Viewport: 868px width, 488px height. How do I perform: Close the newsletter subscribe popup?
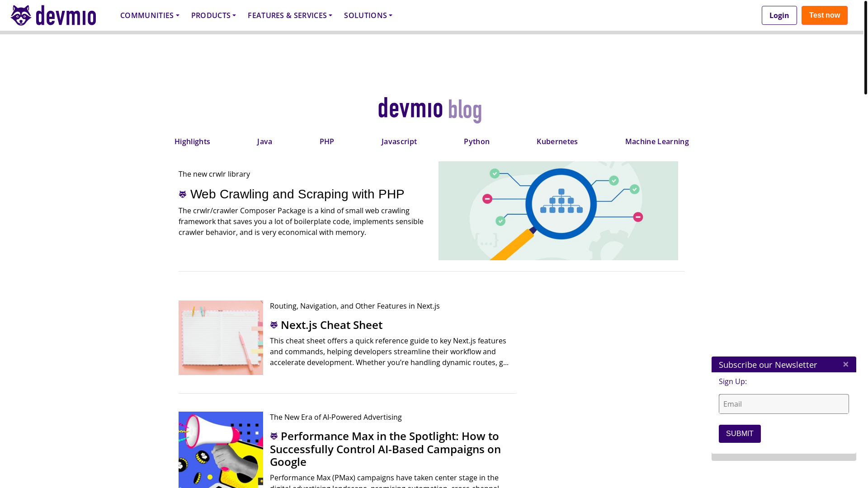(x=845, y=364)
